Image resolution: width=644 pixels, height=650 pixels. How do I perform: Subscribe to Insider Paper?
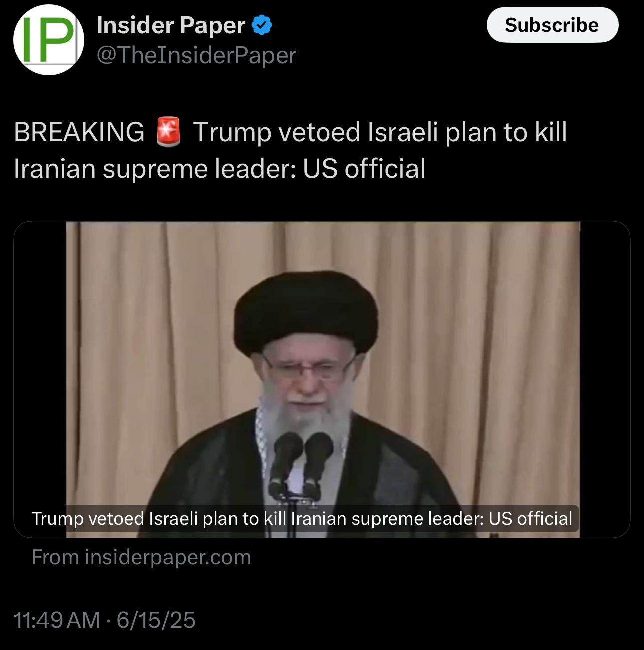coord(552,25)
